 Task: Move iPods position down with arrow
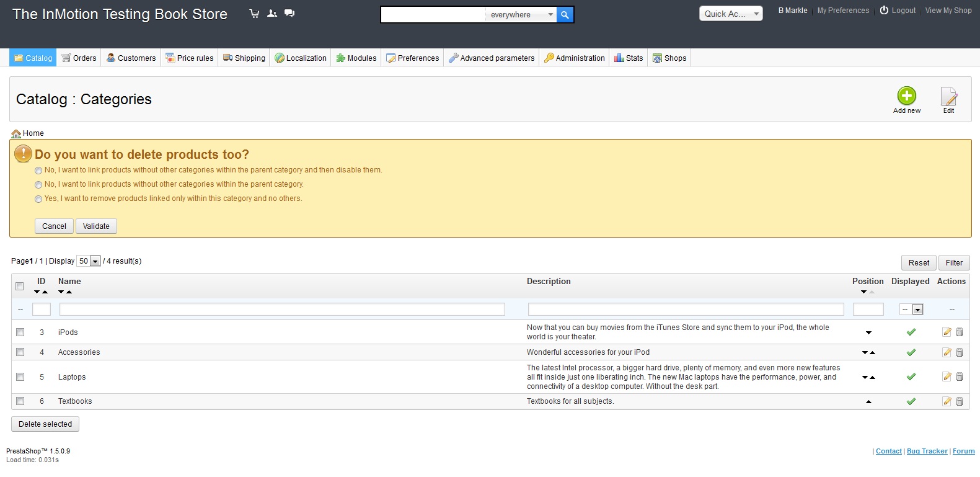[x=868, y=333]
